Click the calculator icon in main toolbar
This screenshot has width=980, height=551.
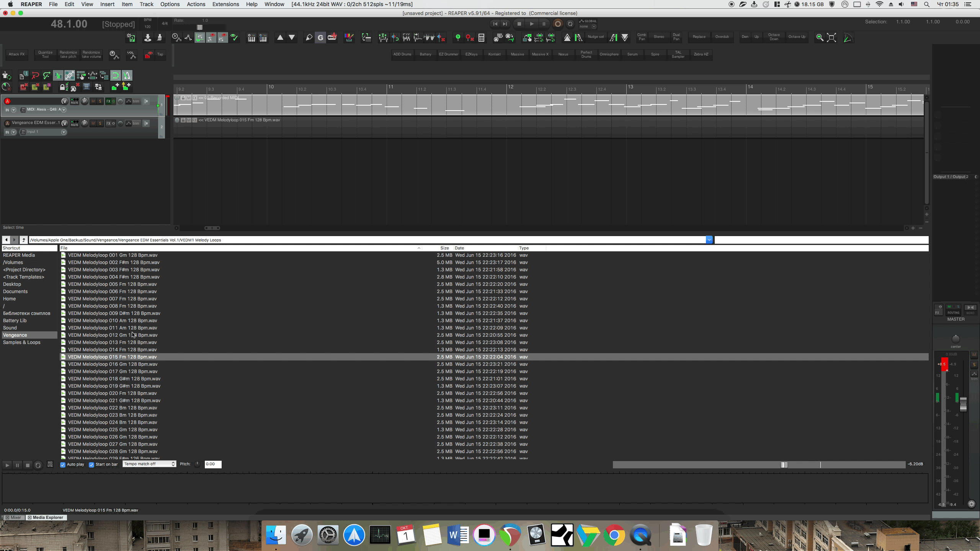click(x=482, y=37)
